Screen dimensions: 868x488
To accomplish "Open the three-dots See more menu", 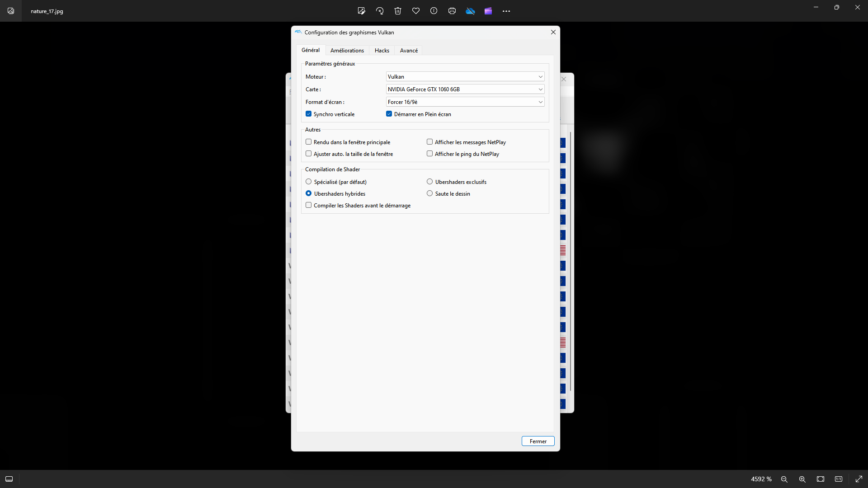I will pos(506,11).
